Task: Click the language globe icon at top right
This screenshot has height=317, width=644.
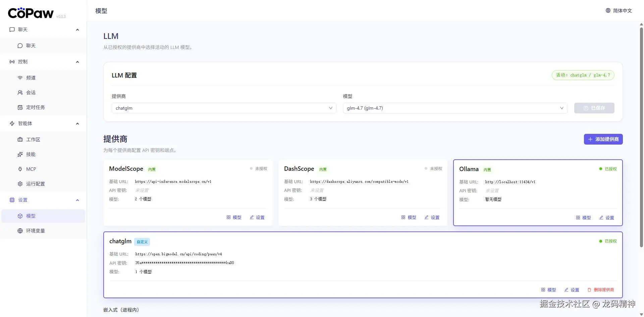Action: point(608,10)
